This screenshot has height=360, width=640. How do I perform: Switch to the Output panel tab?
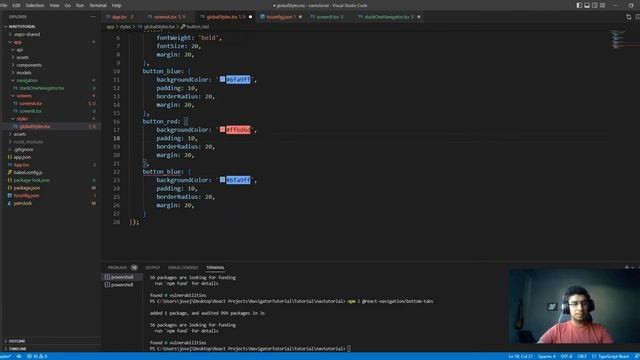click(153, 268)
